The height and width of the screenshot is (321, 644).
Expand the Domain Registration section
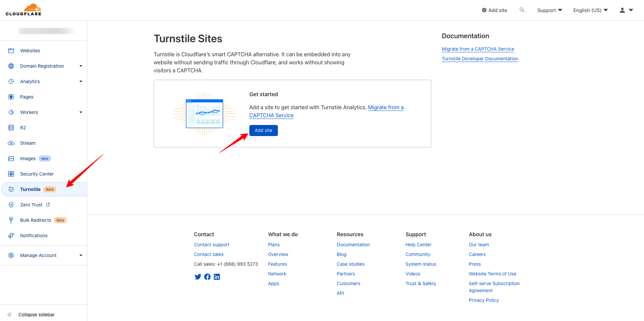(x=81, y=66)
